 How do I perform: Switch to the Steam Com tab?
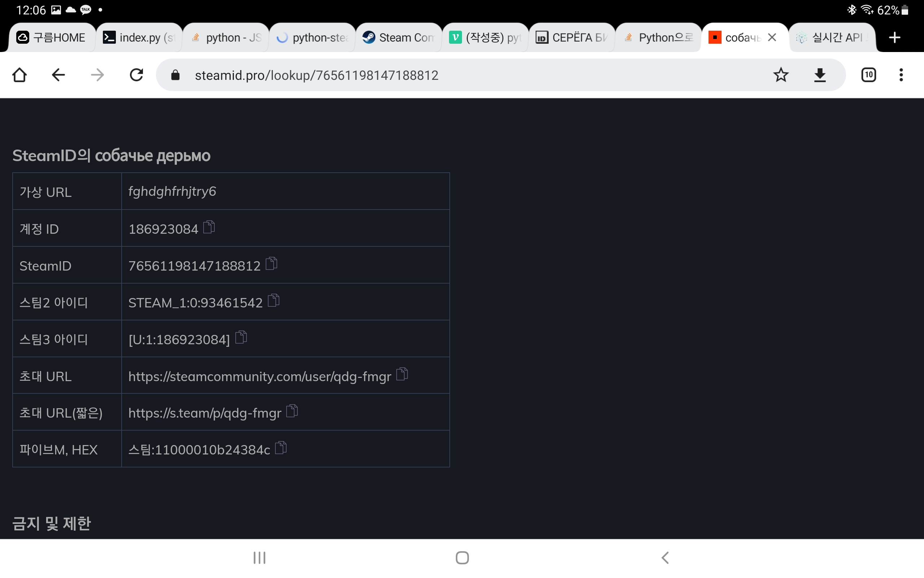[399, 38]
